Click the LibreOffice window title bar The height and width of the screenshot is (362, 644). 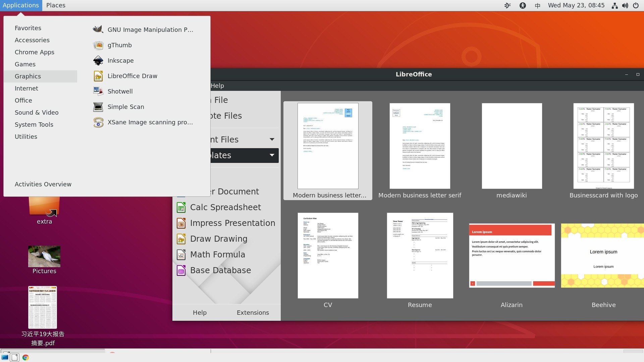(414, 74)
